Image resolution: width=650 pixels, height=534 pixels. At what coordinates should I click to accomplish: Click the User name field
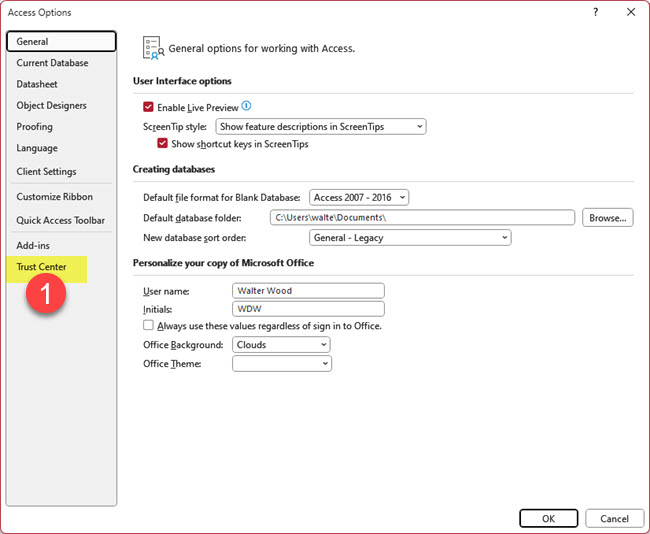pos(308,291)
